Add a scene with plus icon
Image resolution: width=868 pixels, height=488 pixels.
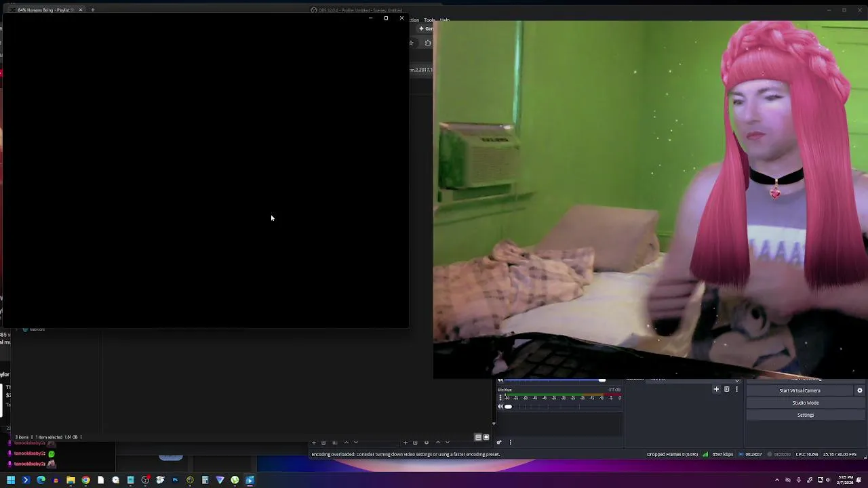[313, 442]
